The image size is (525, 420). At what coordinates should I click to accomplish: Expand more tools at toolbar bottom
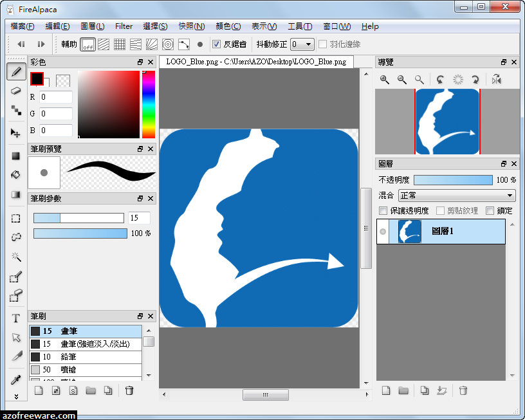click(x=16, y=397)
